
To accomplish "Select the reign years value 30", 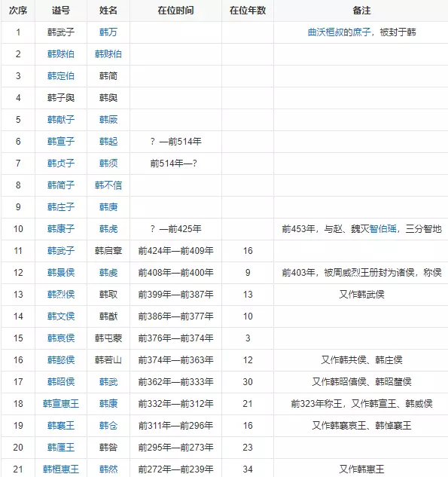I will [248, 382].
